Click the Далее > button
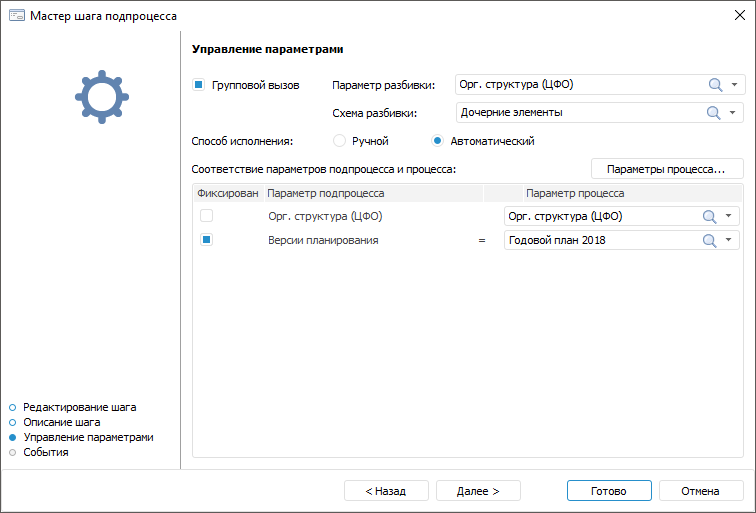This screenshot has height=513, width=756. click(479, 491)
